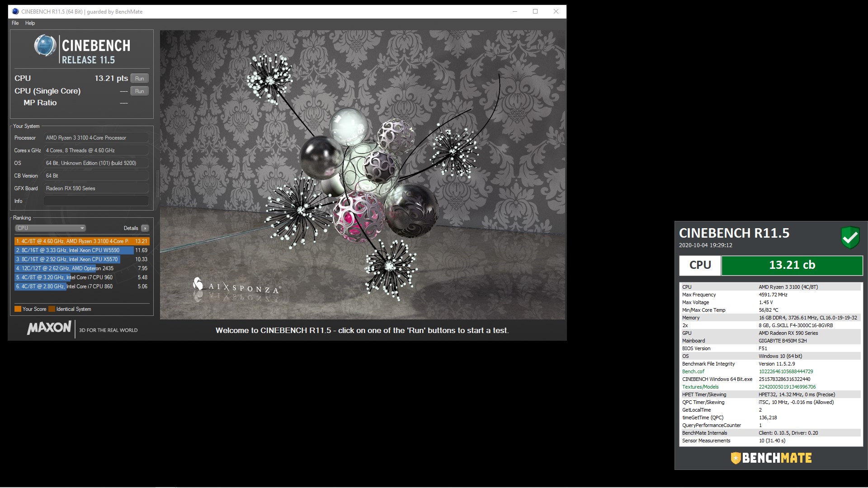Click the GFX Board Radeon RX 590 field
Viewport: 868px width, 488px height.
96,188
